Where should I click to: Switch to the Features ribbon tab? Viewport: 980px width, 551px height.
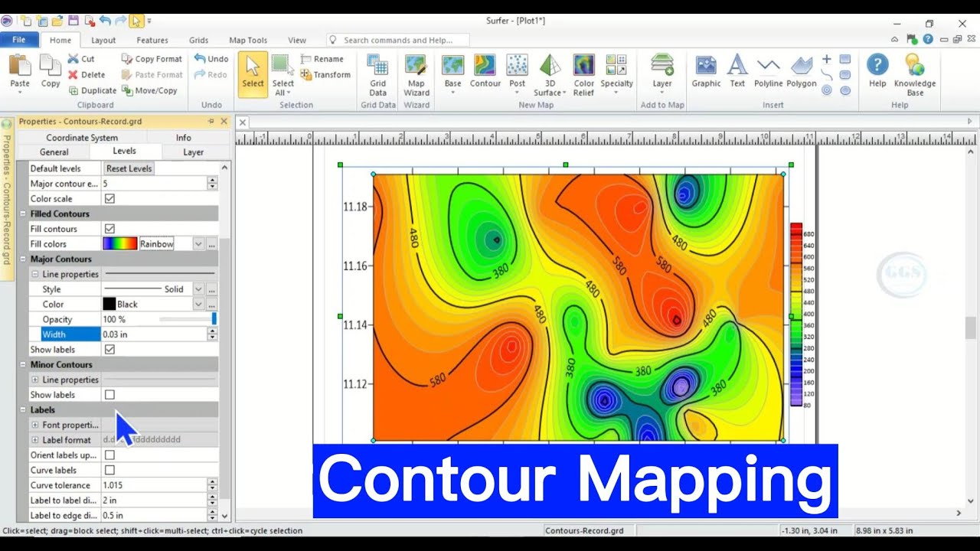click(152, 41)
